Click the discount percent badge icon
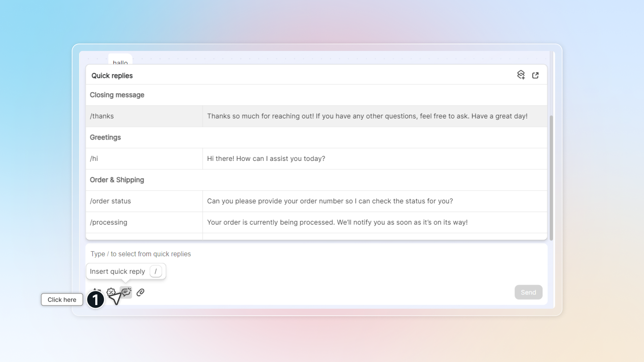This screenshot has width=644, height=362. pos(111,292)
